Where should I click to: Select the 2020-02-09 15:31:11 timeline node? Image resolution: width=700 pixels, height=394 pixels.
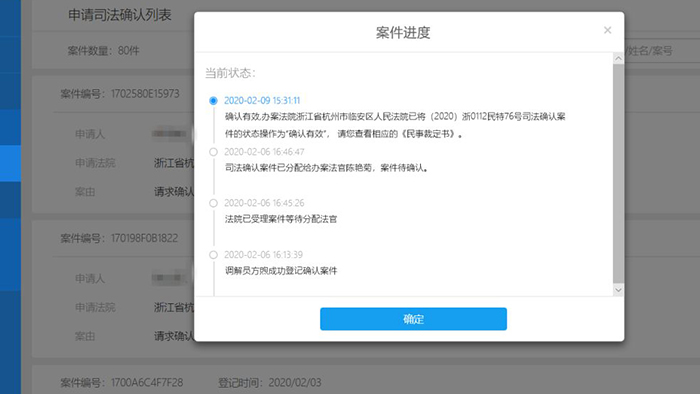213,101
